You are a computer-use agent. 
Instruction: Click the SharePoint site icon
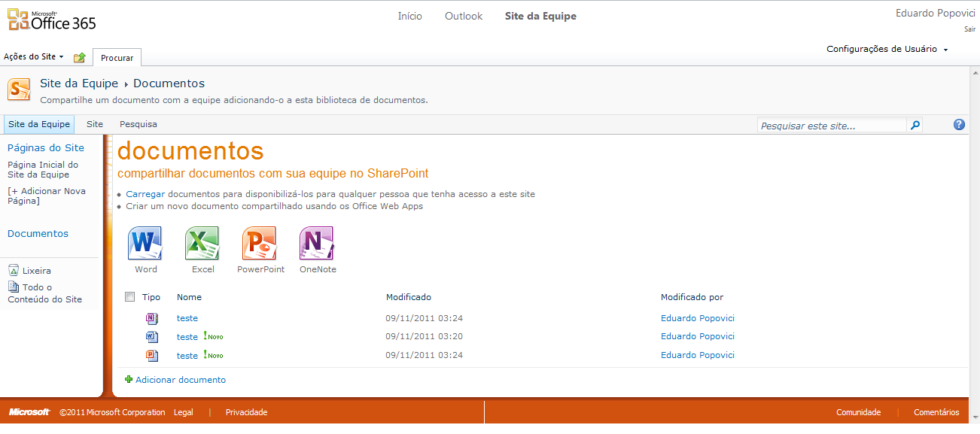pyautogui.click(x=19, y=89)
